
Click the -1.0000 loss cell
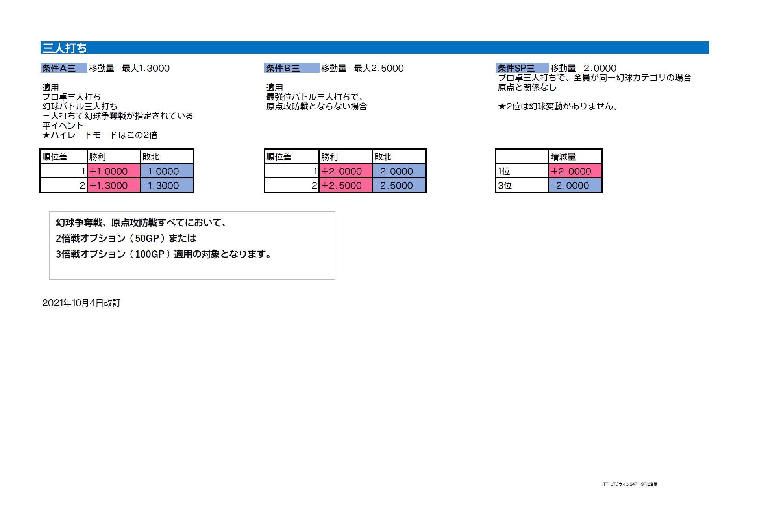[x=167, y=171]
